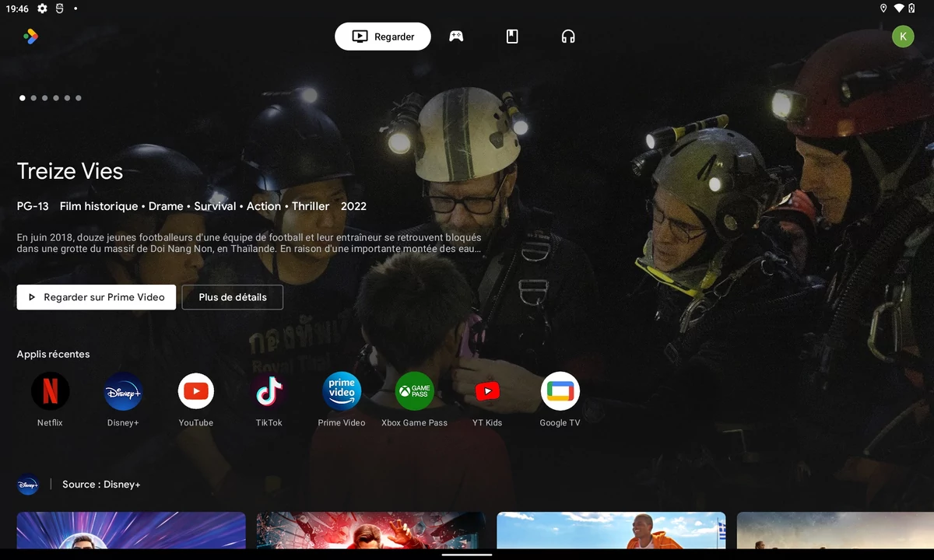The width and height of the screenshot is (934, 560).
Task: Launch the Xbox Game Pass app
Action: pyautogui.click(x=415, y=390)
